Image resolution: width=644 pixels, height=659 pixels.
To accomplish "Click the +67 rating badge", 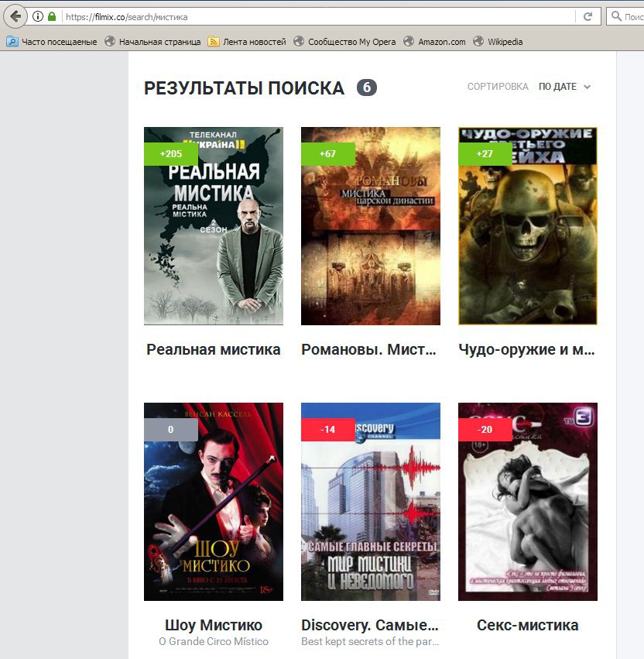I will coord(328,154).
